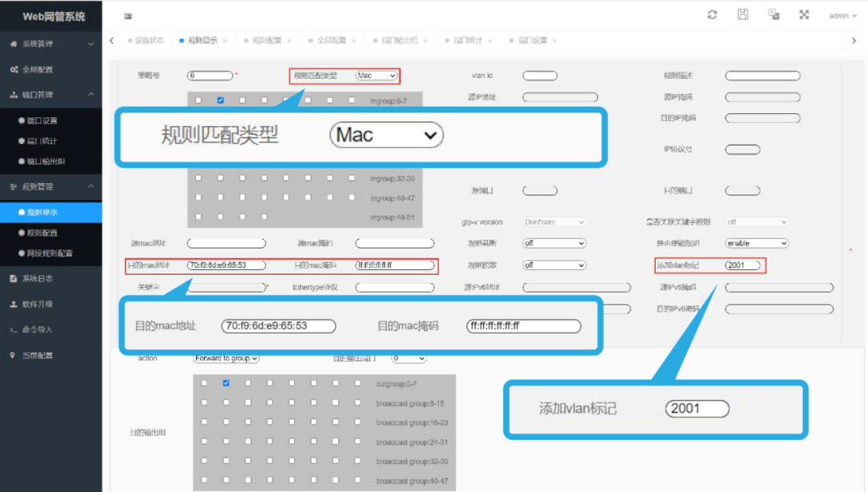Viewport: 868px width, 492px height.
Task: Open 系统日志 in the sidebar
Action: click(35, 279)
